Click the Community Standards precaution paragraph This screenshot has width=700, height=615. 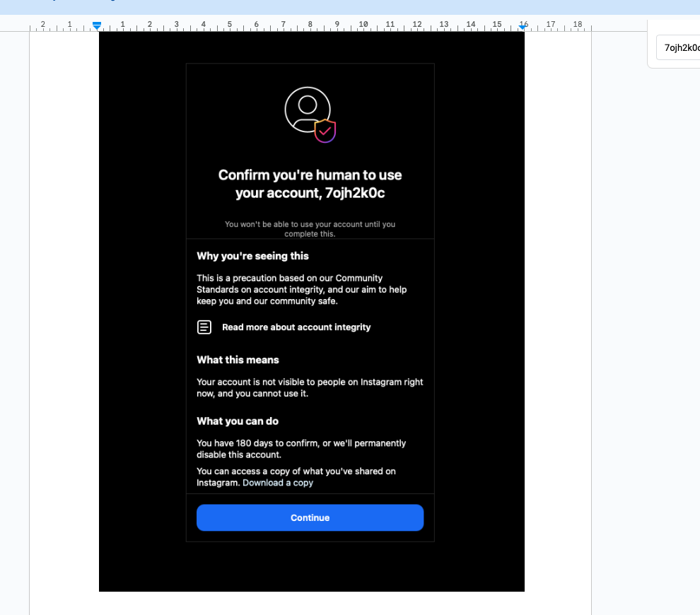[x=301, y=289]
